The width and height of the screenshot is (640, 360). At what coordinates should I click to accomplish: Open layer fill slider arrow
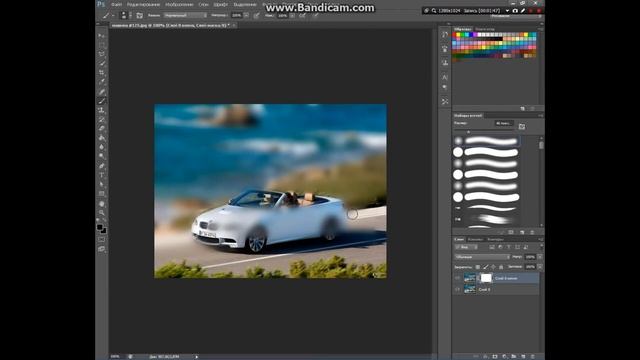pyautogui.click(x=540, y=267)
